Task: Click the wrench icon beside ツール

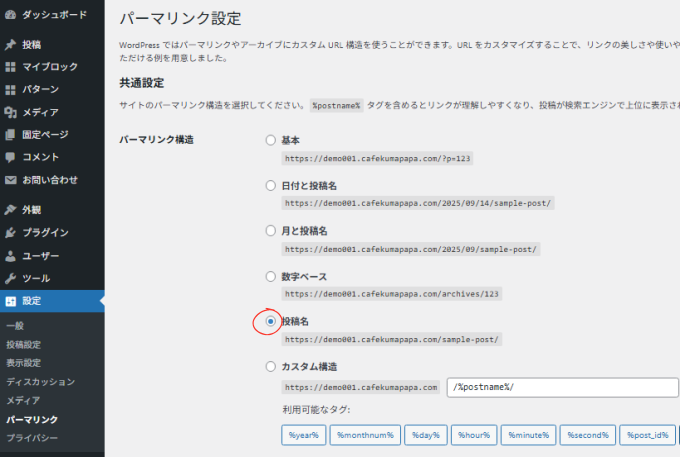Action: (10, 278)
